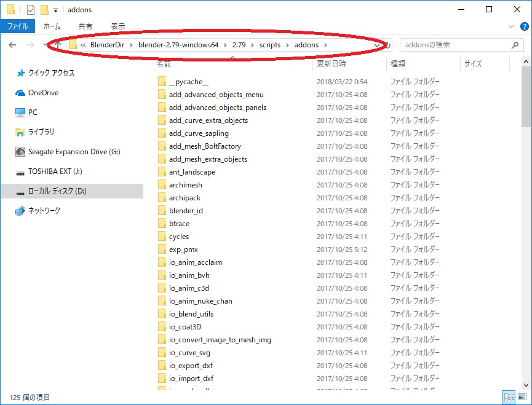Click the io_anim_nuke_chan folder icon
The width and height of the screenshot is (532, 405).
[x=162, y=301]
